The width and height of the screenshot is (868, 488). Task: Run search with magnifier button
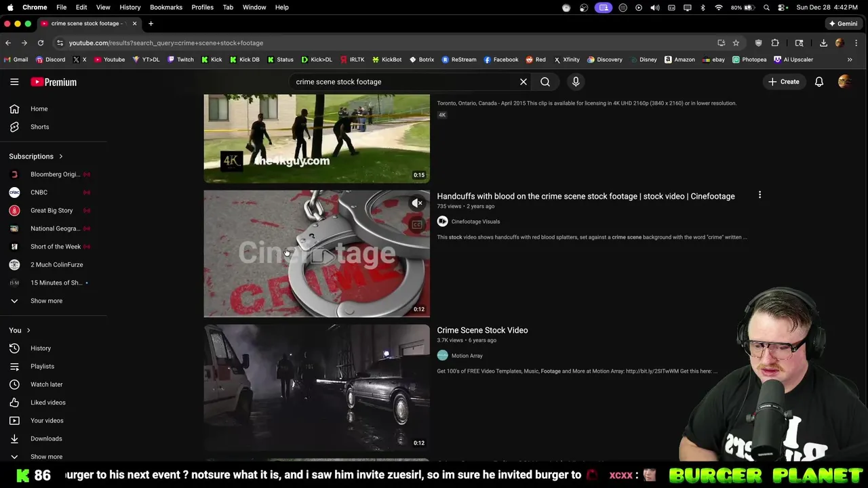tap(545, 82)
